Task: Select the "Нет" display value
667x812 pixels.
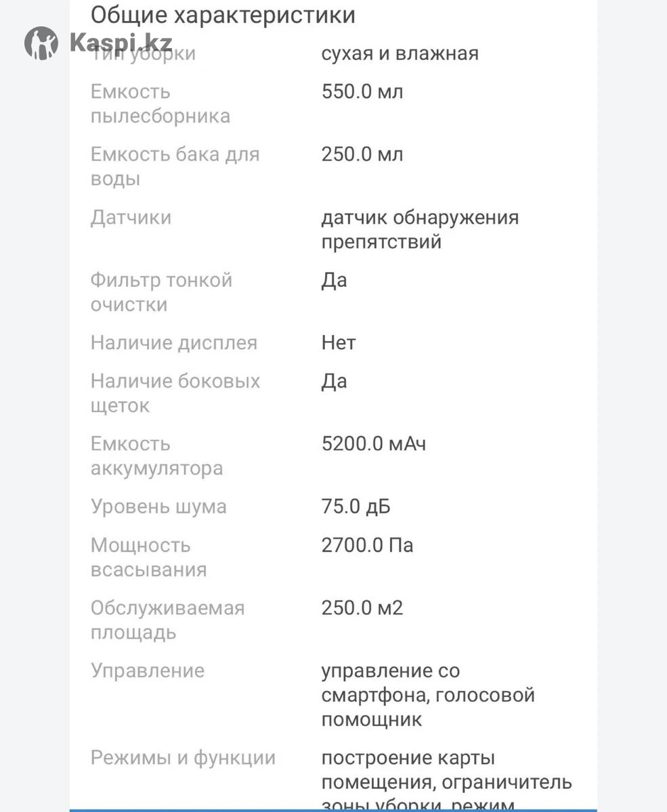Action: [x=338, y=343]
